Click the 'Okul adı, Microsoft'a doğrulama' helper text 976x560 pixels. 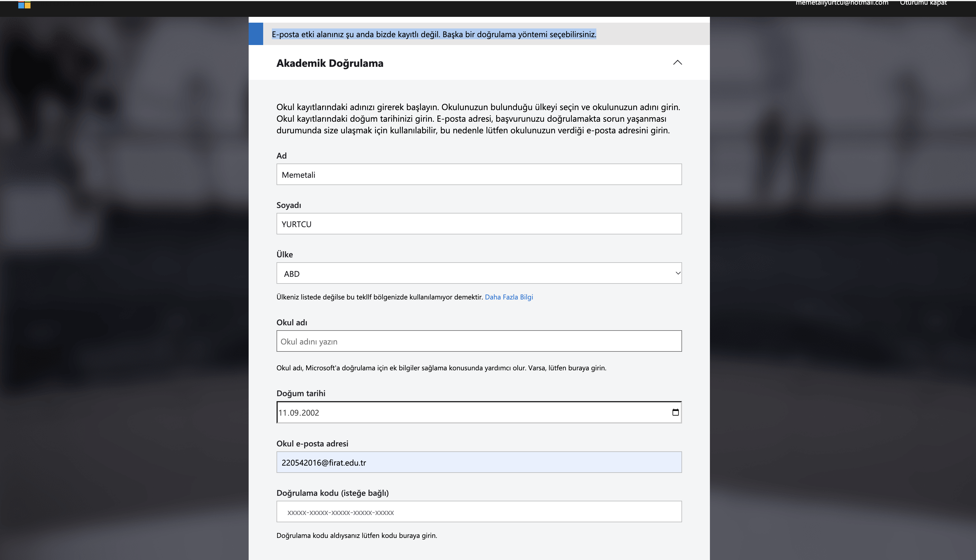tap(441, 368)
